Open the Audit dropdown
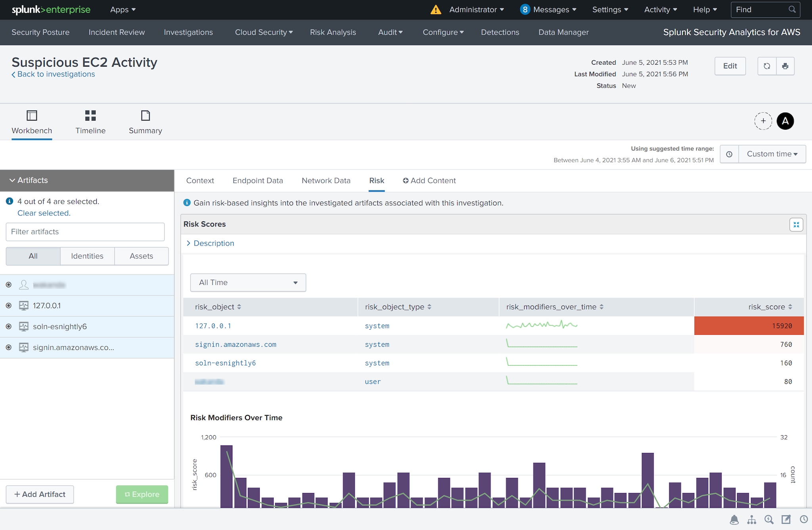Screen dimensions: 812x530 pos(390,32)
